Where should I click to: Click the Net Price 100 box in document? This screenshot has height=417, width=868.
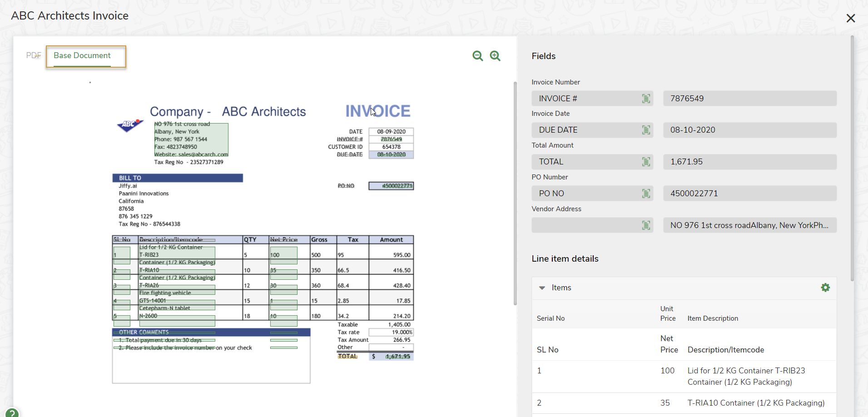pos(283,255)
